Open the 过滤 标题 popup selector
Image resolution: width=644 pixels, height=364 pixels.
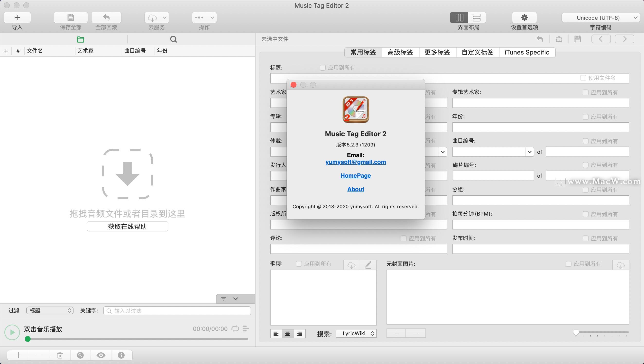pos(50,310)
